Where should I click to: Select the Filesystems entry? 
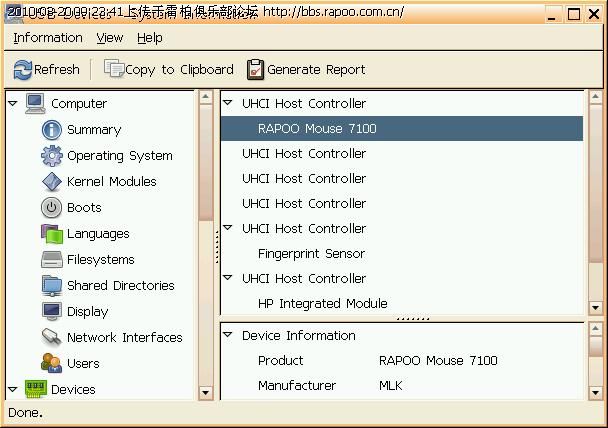coord(101,260)
